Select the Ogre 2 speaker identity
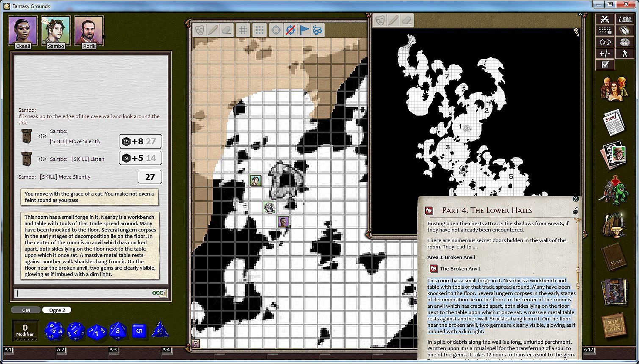The image size is (639, 364). click(x=57, y=310)
